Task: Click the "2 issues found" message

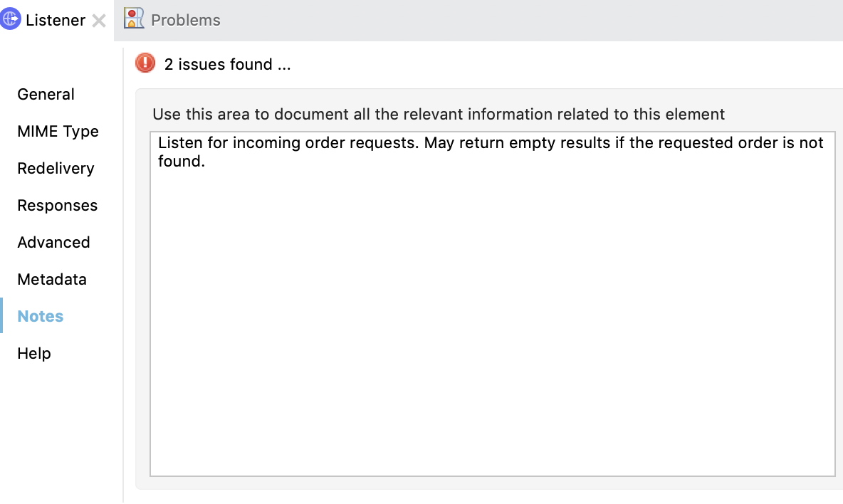Action: coord(226,64)
